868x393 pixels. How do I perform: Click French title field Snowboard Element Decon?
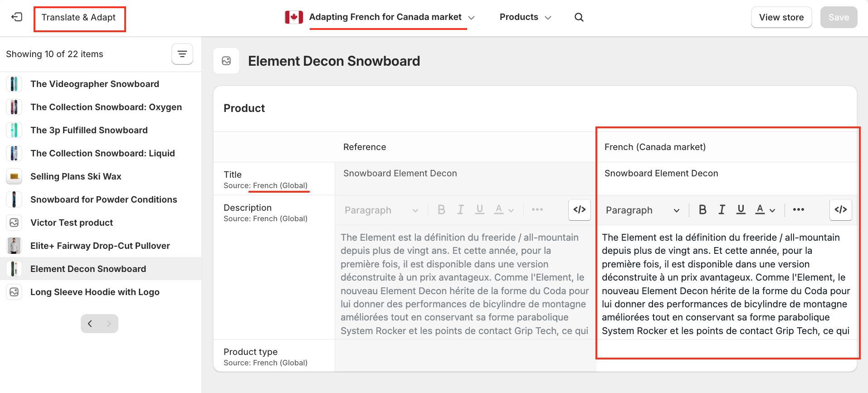[x=727, y=179]
